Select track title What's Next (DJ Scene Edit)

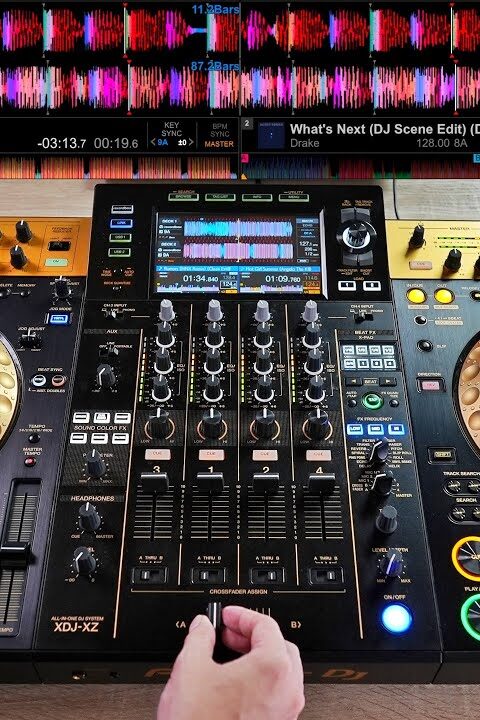(x=377, y=129)
